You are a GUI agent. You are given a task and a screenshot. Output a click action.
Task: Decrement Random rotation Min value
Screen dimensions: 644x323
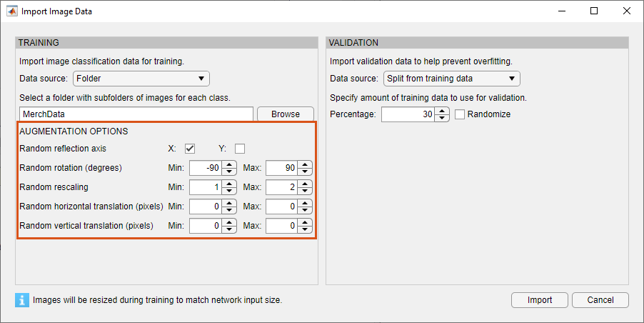pos(229,172)
